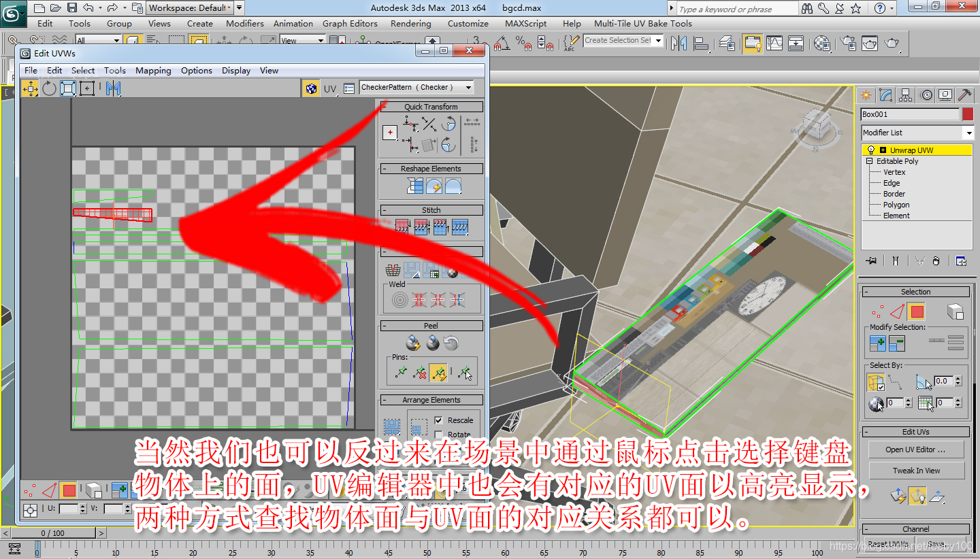Open CheckerPattern texture dropdown
This screenshot has width=980, height=559.
416,88
